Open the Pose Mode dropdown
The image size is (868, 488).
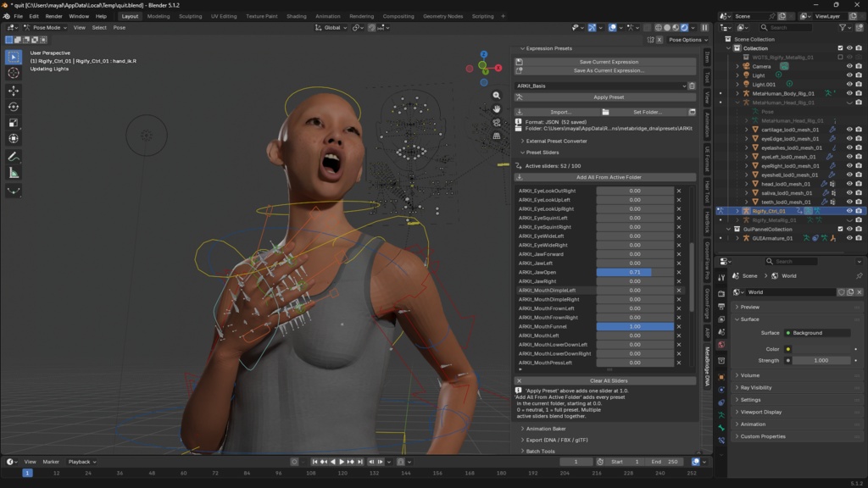pos(46,27)
